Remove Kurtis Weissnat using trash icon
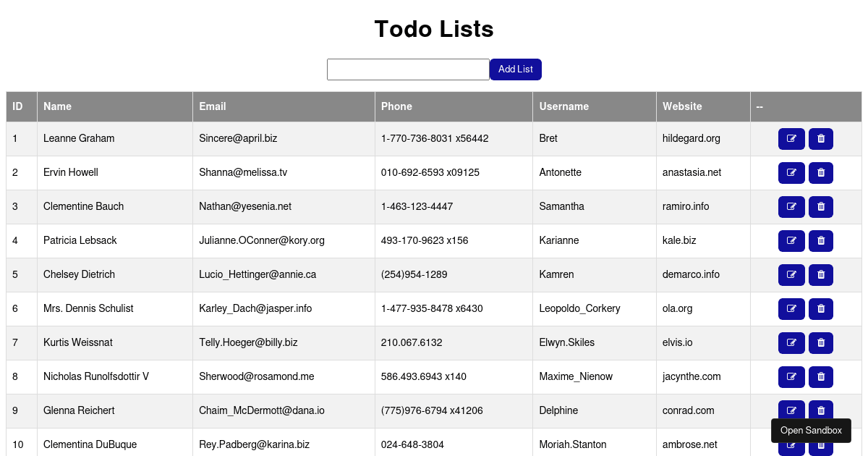Viewport: 868px width, 456px height. coord(821,343)
